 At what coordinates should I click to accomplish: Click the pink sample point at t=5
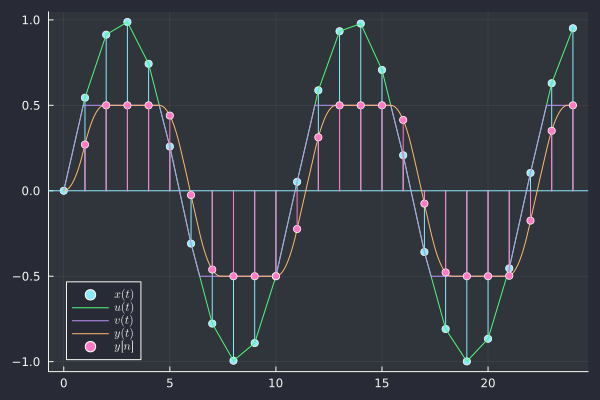coord(170,116)
